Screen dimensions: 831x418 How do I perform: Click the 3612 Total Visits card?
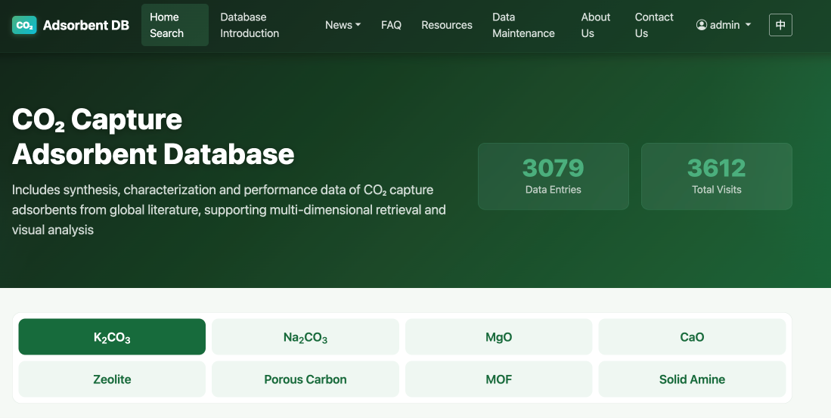tap(717, 176)
